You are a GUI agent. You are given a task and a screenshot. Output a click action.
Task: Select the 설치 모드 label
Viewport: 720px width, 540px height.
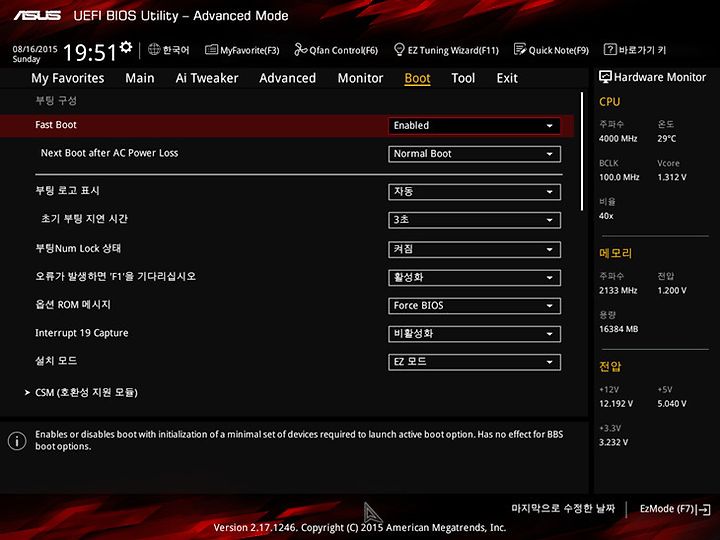56,361
